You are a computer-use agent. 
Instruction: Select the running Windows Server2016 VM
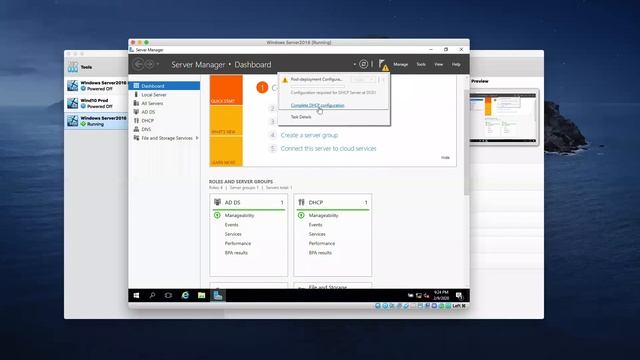(96, 121)
